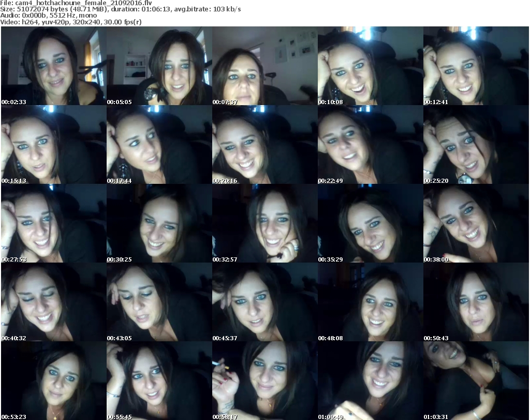This screenshot has height=420, width=530.
Task: Click the 00:27:53 video frame
Action: tap(54, 224)
